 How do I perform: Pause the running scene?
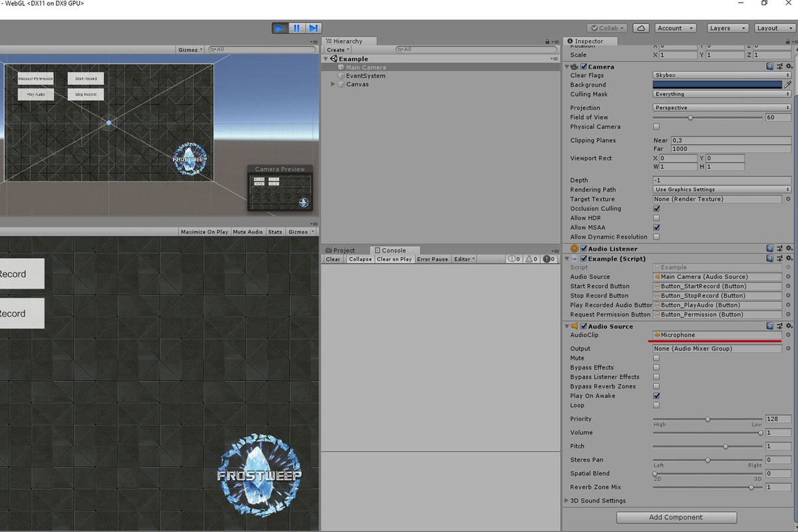click(x=295, y=27)
